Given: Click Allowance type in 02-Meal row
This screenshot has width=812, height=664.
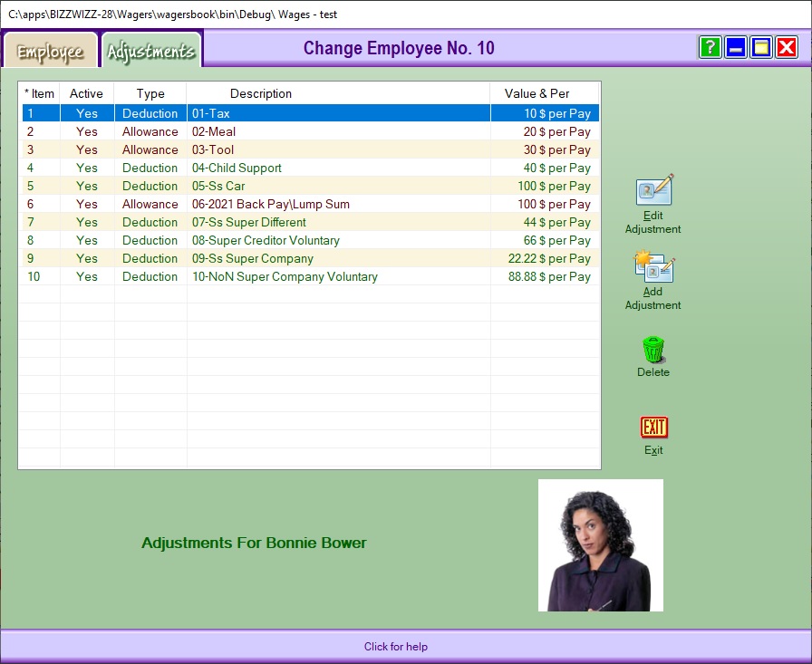Looking at the screenshot, I should click(x=150, y=131).
